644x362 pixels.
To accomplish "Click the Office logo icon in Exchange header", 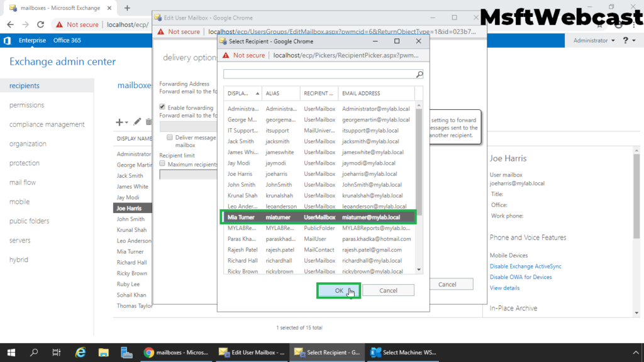I will [7, 40].
